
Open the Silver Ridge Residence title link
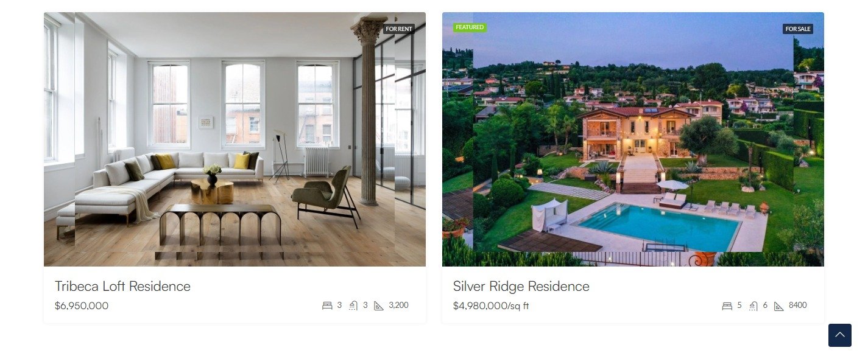pos(521,286)
